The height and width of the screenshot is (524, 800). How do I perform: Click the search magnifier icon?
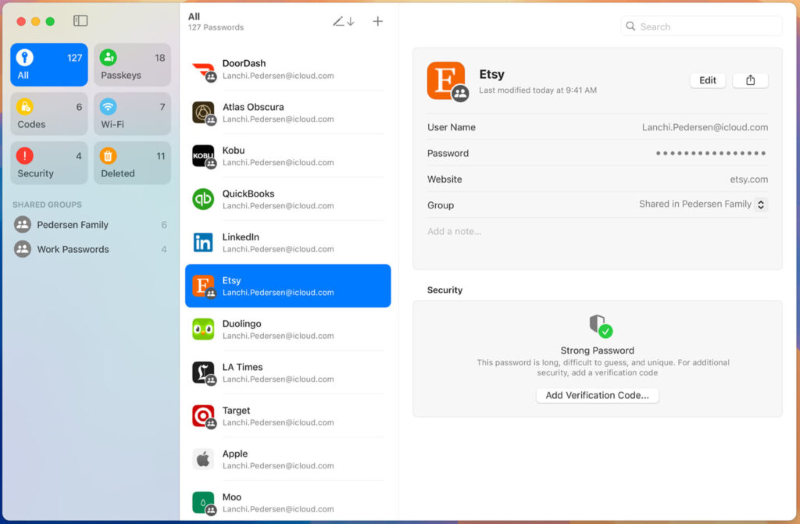point(631,26)
